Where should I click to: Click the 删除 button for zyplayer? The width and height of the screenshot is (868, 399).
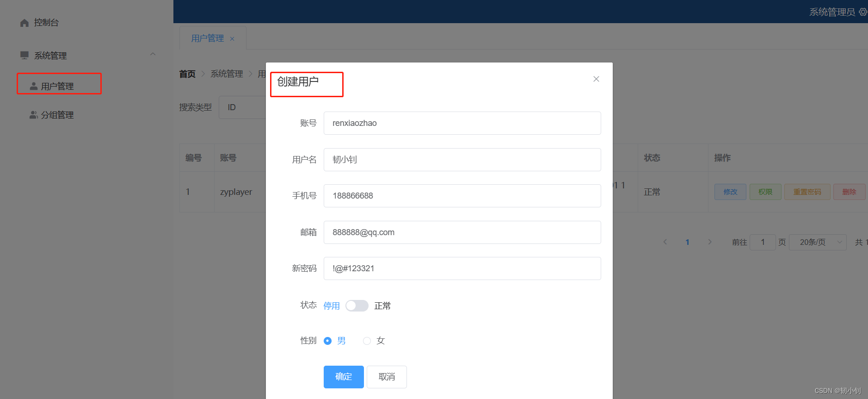tap(850, 192)
